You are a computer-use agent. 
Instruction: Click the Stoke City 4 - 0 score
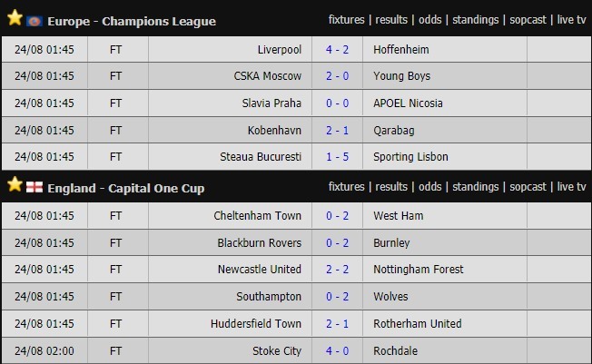point(337,350)
